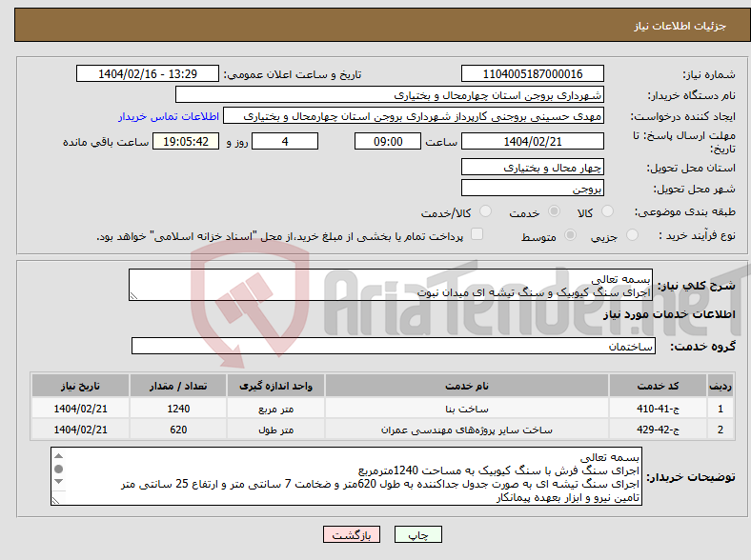
Task: Click scroll up arrow in buyer notes
Action: click(58, 455)
